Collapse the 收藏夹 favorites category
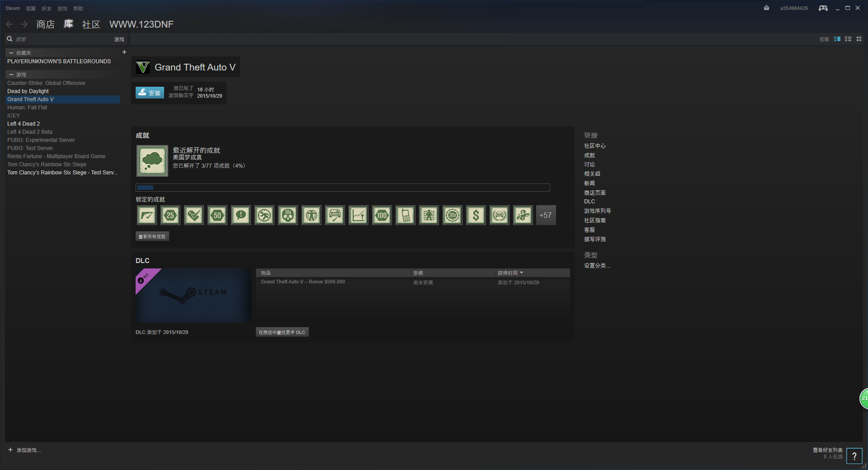The width and height of the screenshot is (868, 470). click(11, 53)
